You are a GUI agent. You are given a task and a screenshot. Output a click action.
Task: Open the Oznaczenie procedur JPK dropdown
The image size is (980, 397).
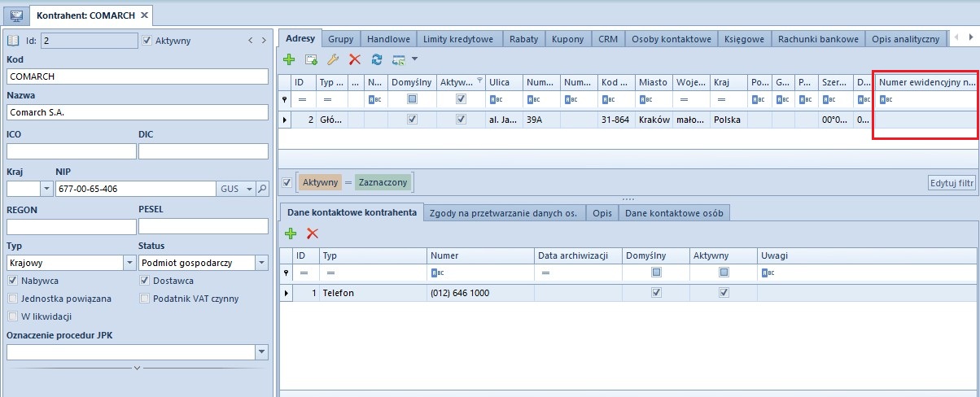tap(260, 352)
